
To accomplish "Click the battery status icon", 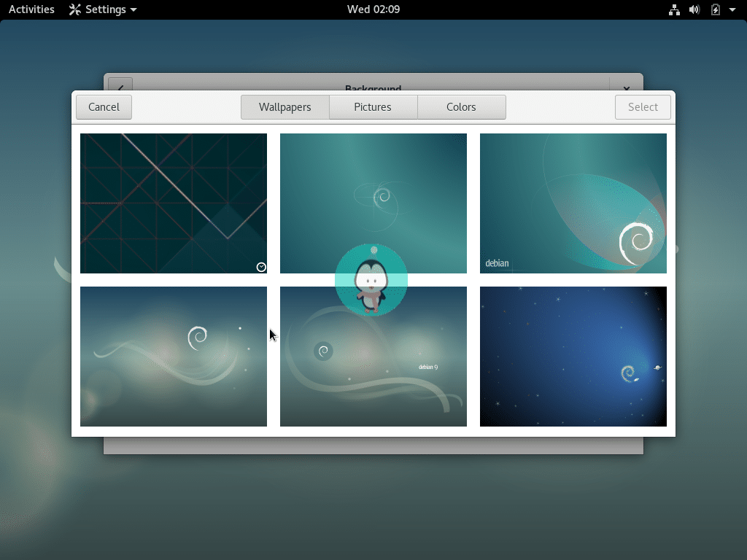I will (x=715, y=9).
